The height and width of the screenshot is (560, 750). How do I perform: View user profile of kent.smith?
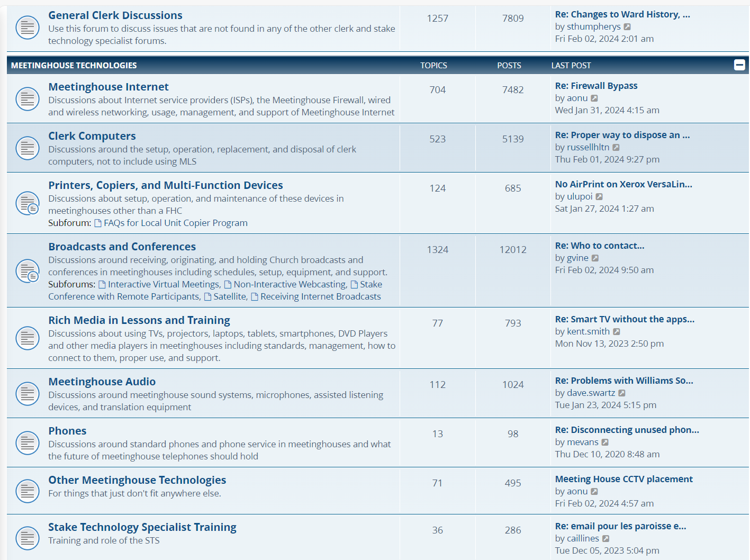pos(588,331)
